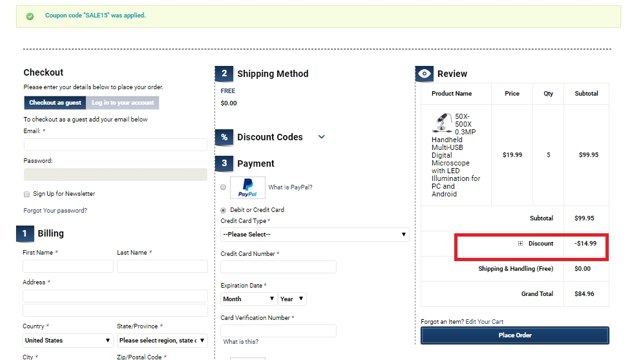Click the Grand Total value $84.96
The width and height of the screenshot is (639, 360).
(x=584, y=294)
